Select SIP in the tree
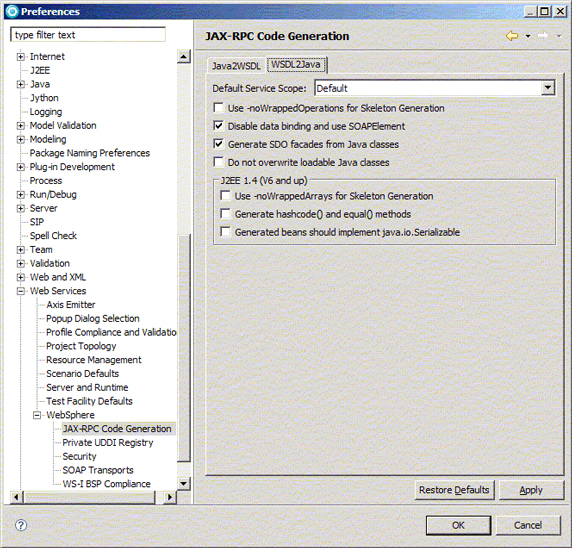Image resolution: width=572 pixels, height=548 pixels. [x=36, y=222]
